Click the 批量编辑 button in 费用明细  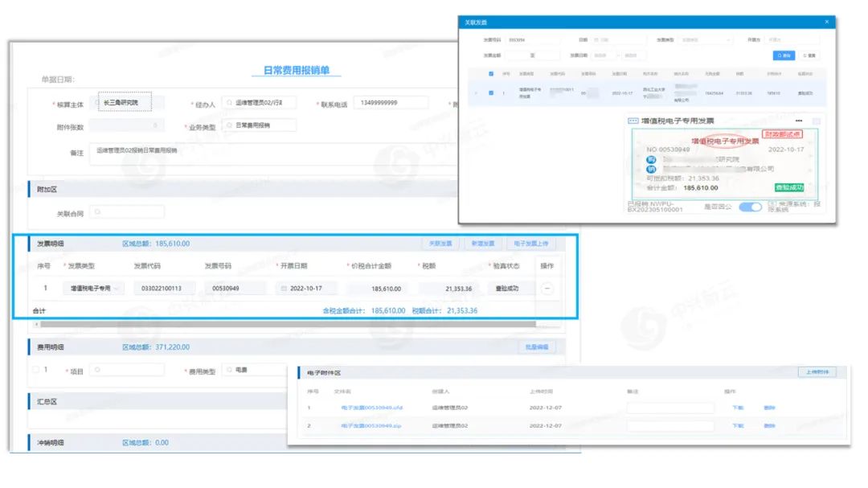point(536,347)
